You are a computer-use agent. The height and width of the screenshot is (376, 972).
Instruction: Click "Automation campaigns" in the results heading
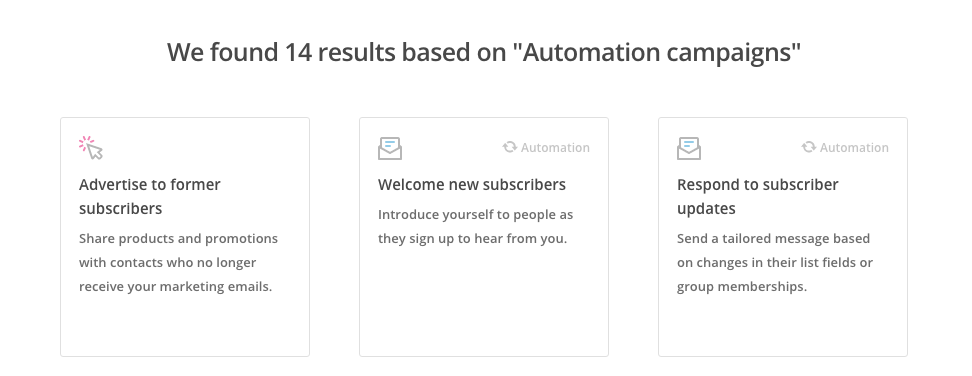point(657,52)
